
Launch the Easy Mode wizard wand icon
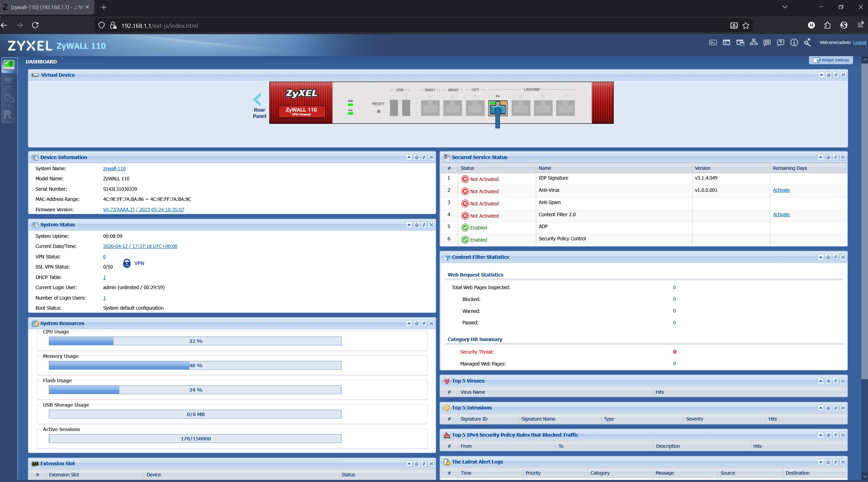(807, 43)
